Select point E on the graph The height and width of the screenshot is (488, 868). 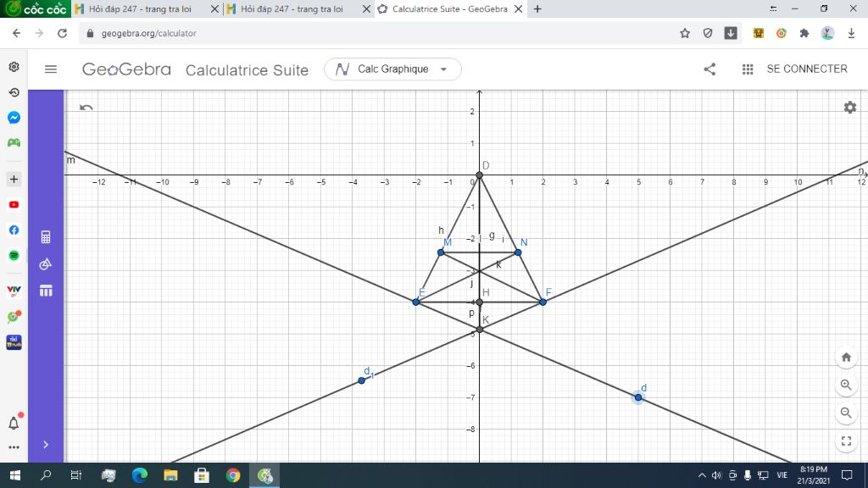point(415,302)
